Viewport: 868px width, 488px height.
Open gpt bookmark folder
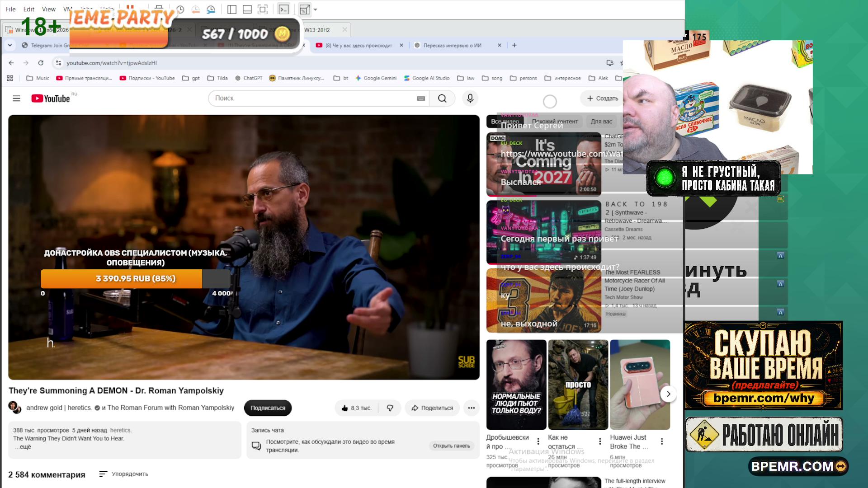click(x=191, y=78)
